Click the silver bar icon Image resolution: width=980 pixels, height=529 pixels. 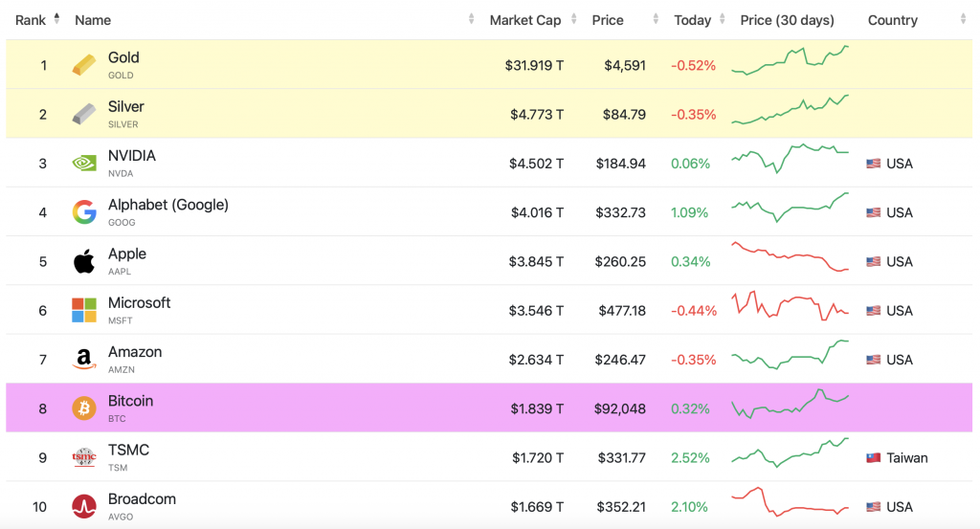84,114
